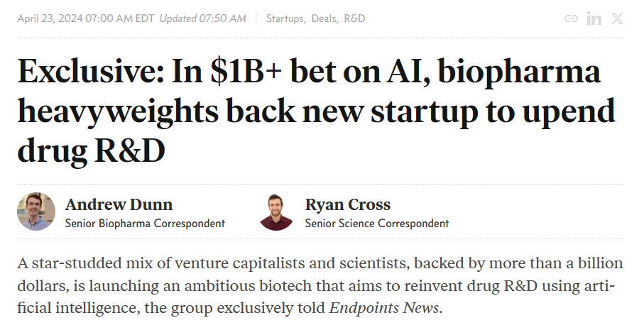Click Ryan Cross's profile photo

276,212
